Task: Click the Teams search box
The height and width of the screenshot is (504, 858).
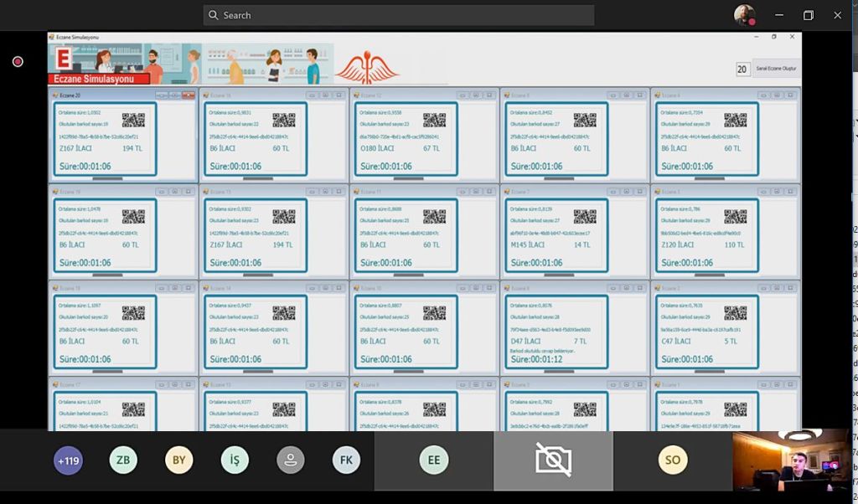Action: tap(399, 15)
